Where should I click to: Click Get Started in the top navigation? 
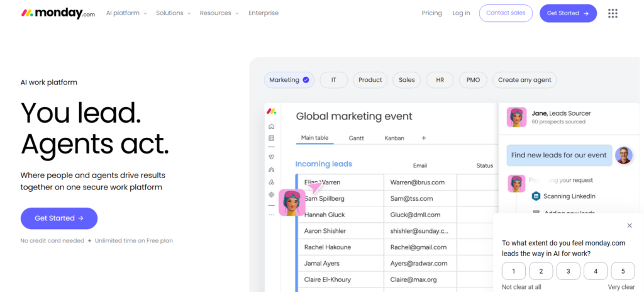568,13
